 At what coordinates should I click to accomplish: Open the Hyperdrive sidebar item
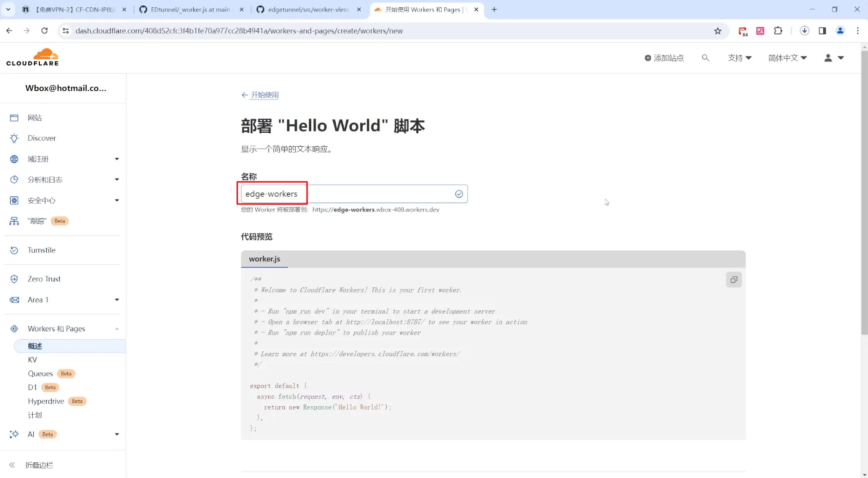tap(46, 401)
